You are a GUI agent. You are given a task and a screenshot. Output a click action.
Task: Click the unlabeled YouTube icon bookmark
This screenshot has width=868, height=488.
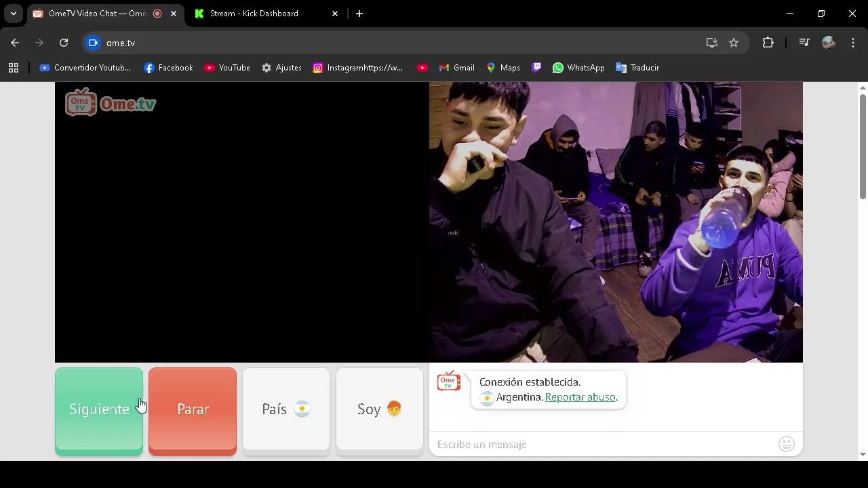pyautogui.click(x=422, y=68)
